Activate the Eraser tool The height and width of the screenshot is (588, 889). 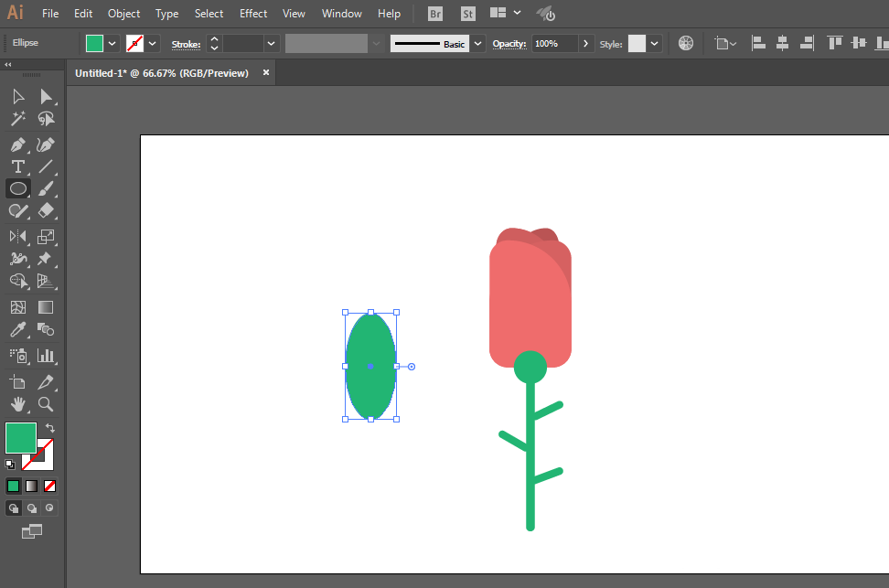(x=46, y=211)
